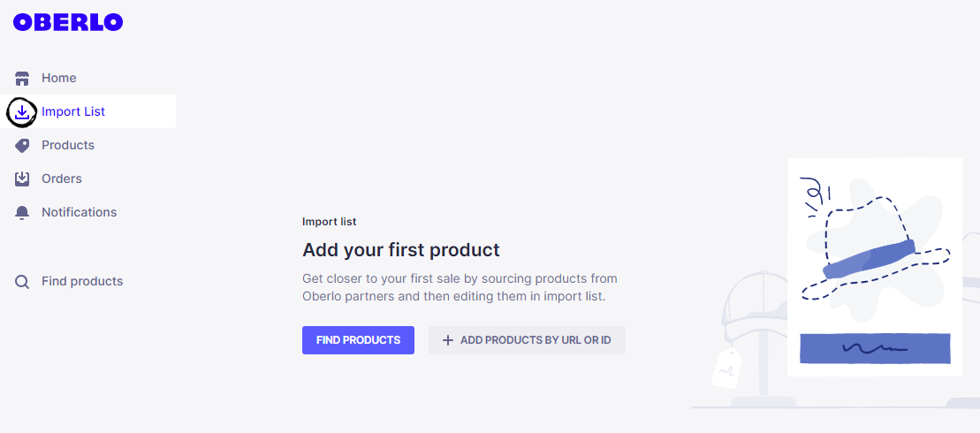Image resolution: width=980 pixels, height=433 pixels.
Task: Open the Find products sidebar label
Action: coord(82,281)
